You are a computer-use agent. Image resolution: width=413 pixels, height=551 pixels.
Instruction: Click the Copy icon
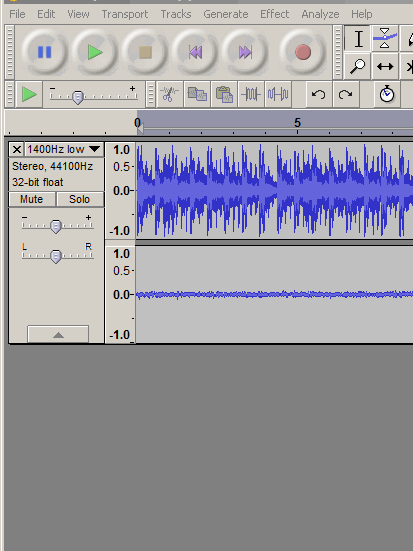coord(197,94)
